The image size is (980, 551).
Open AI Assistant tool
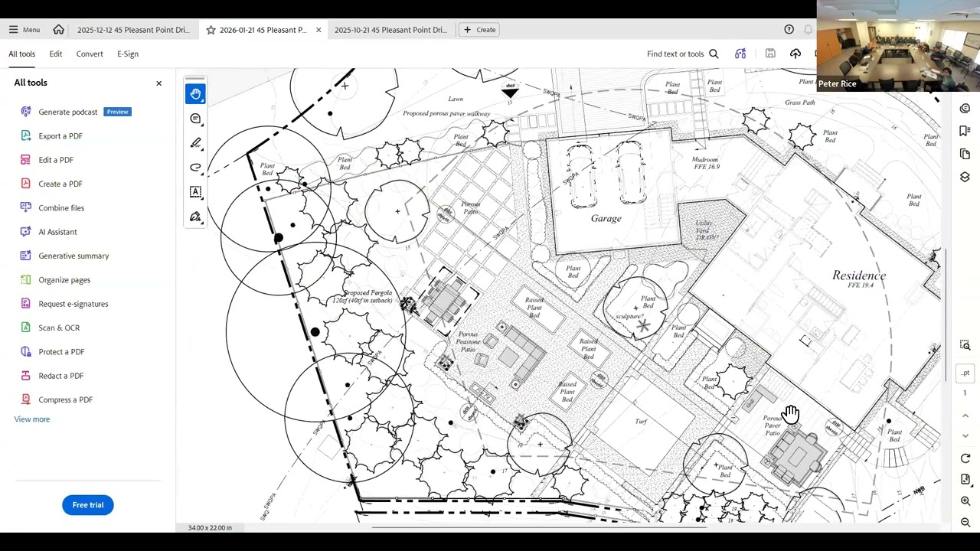pyautogui.click(x=57, y=232)
